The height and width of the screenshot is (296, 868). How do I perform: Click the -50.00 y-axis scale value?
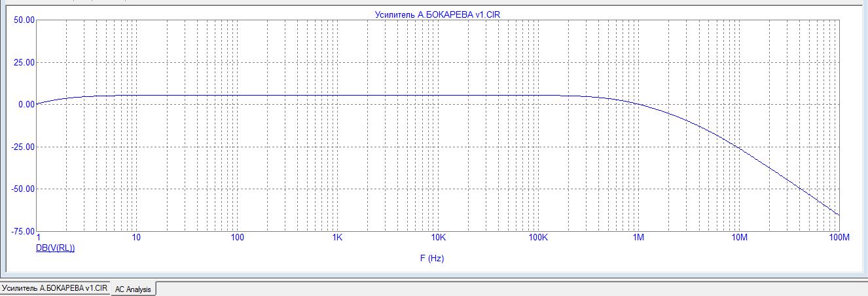[x=23, y=189]
